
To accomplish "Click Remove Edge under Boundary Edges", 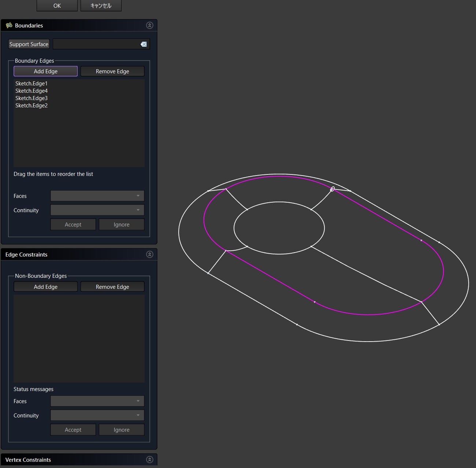I will [x=112, y=71].
